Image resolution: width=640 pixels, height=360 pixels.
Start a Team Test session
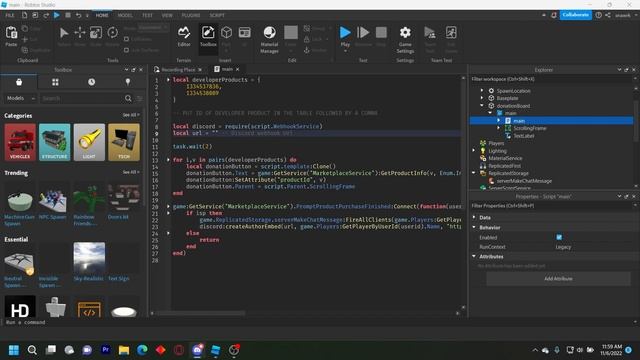tap(430, 33)
